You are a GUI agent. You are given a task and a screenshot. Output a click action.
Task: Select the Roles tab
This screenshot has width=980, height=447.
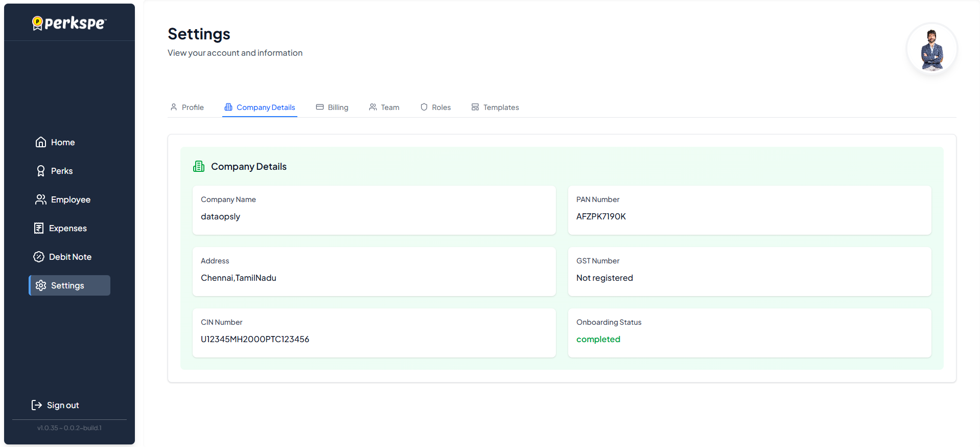click(x=435, y=107)
